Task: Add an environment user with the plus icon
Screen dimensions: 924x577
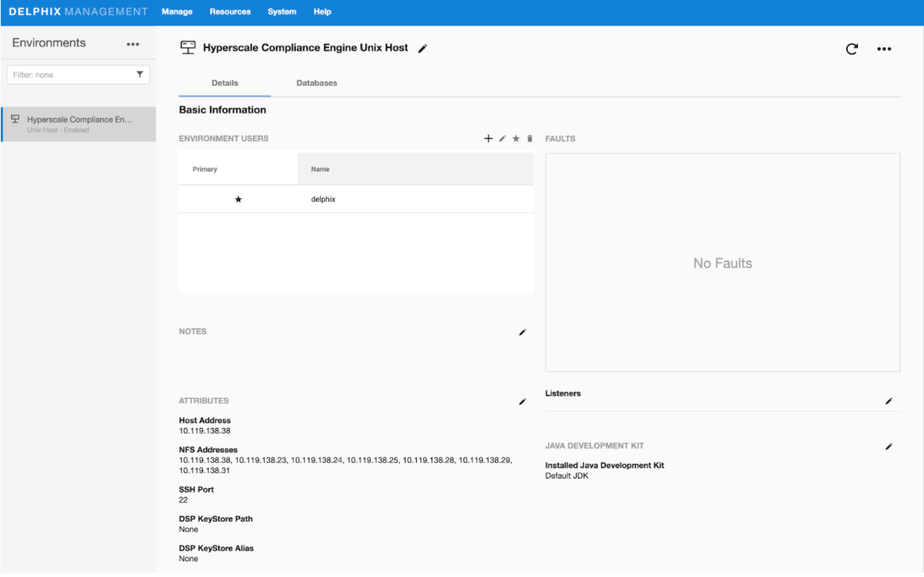Action: (488, 139)
